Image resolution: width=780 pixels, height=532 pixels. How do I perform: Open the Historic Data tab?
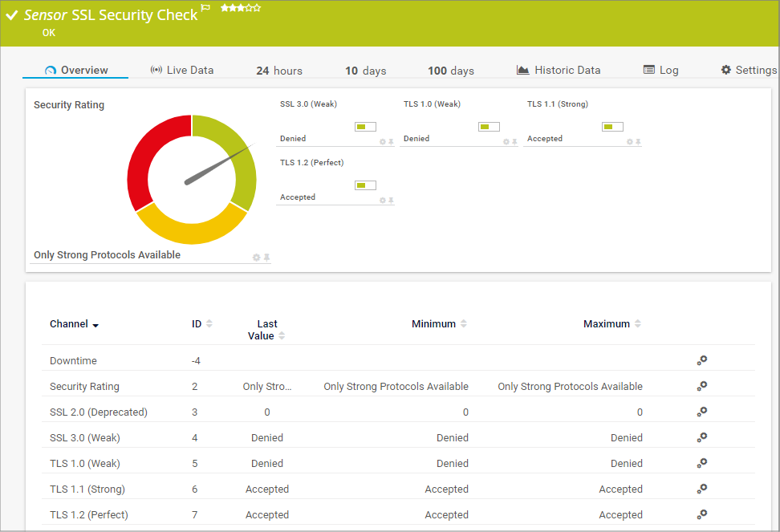click(x=559, y=71)
